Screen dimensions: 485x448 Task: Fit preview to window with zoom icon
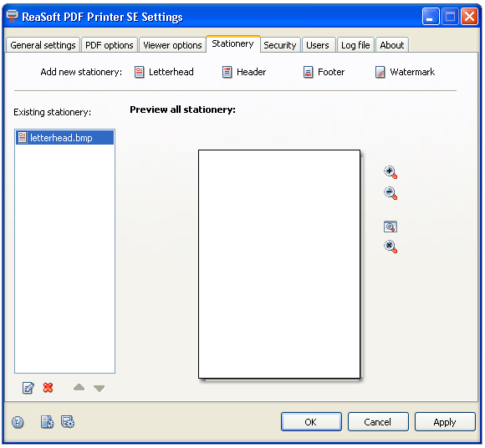[x=391, y=227]
